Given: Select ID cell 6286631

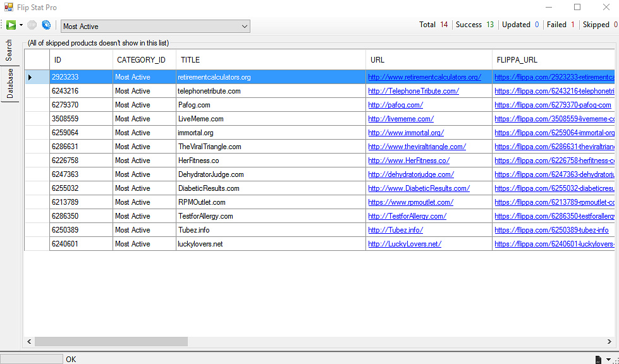Looking at the screenshot, I should tap(82, 147).
